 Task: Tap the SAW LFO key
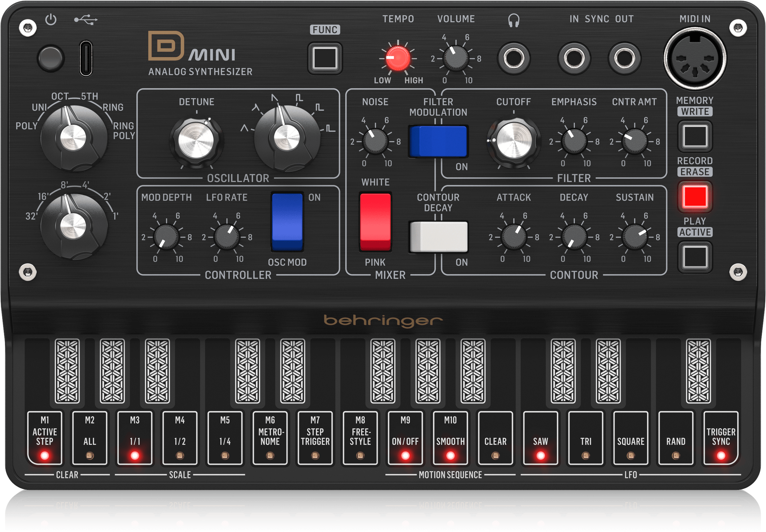point(540,438)
